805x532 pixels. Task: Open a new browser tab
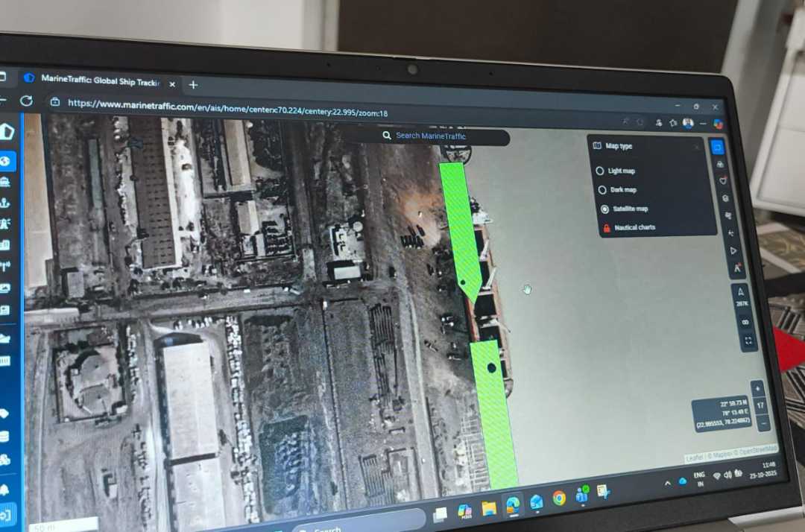pos(193,84)
